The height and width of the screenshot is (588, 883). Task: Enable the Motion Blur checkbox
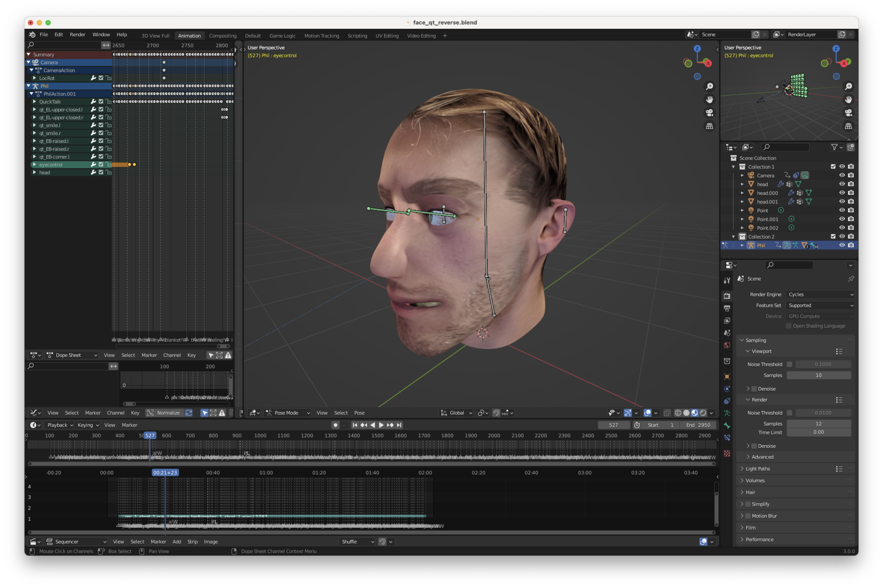coord(748,516)
